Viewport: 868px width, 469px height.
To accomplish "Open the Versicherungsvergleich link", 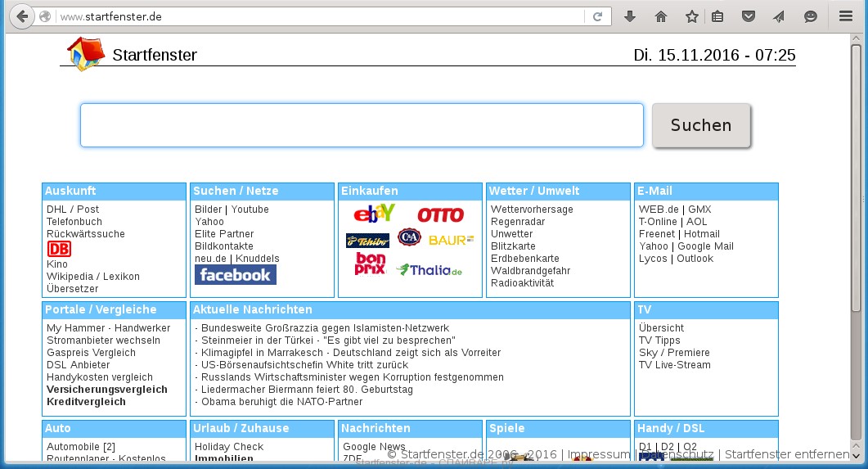I will tap(106, 390).
